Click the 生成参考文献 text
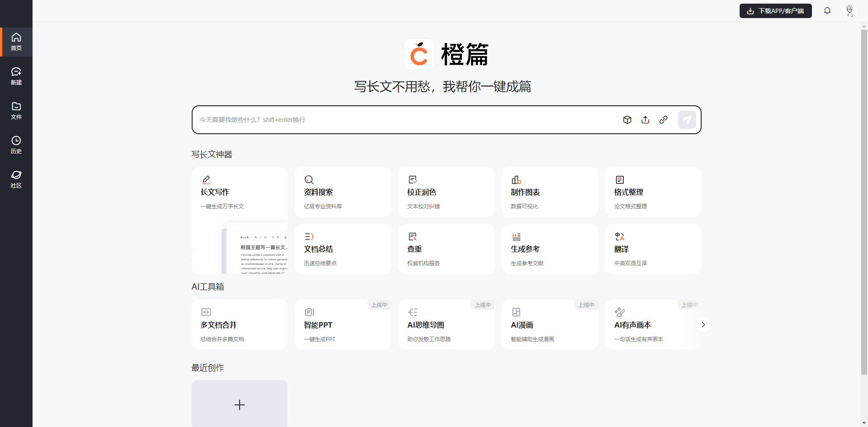The width and height of the screenshot is (868, 427). coord(527,263)
